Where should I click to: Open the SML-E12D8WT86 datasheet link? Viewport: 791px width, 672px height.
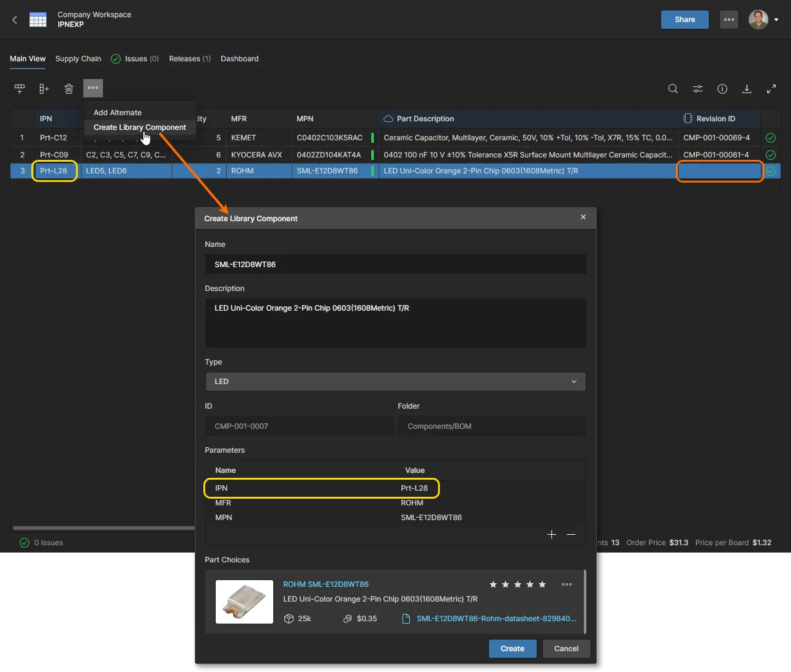pos(496,619)
